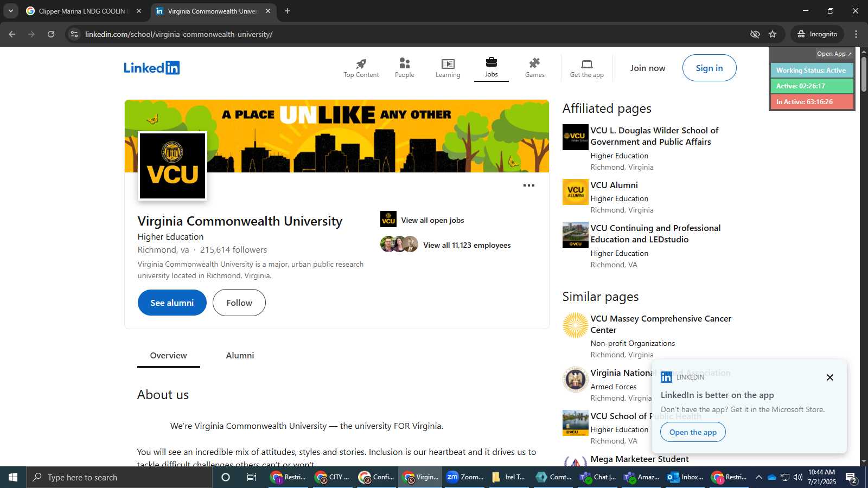View all 11,123 employees link
The width and height of the screenshot is (868, 488).
coord(467,245)
